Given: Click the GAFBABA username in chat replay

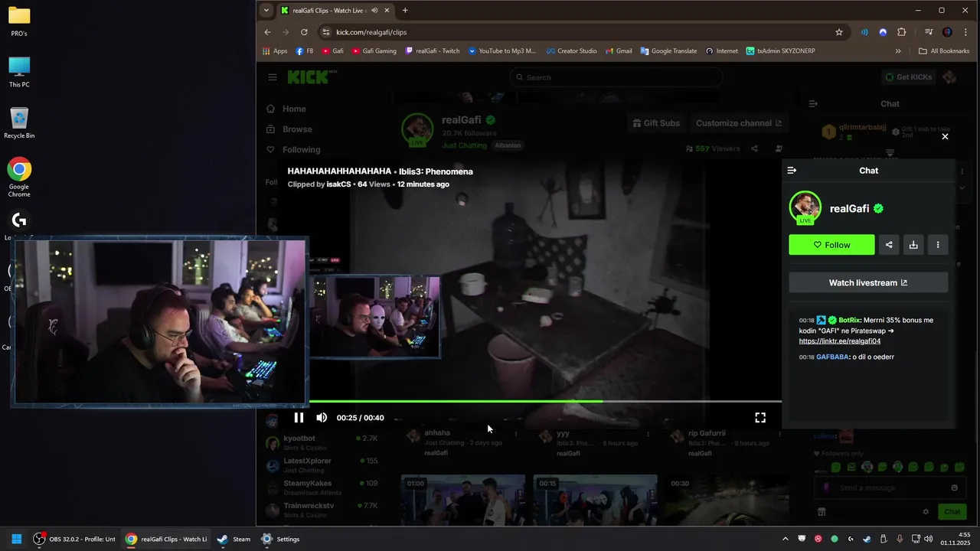Looking at the screenshot, I should point(832,357).
